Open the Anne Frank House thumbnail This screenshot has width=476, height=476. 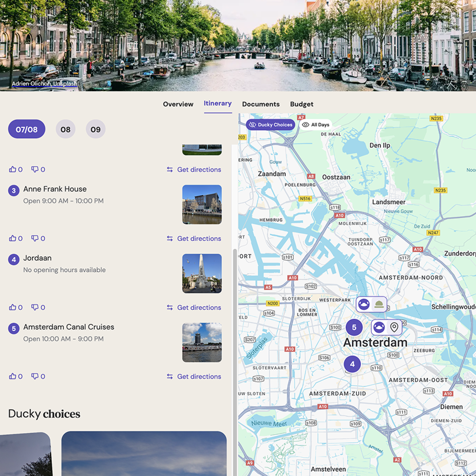click(202, 205)
